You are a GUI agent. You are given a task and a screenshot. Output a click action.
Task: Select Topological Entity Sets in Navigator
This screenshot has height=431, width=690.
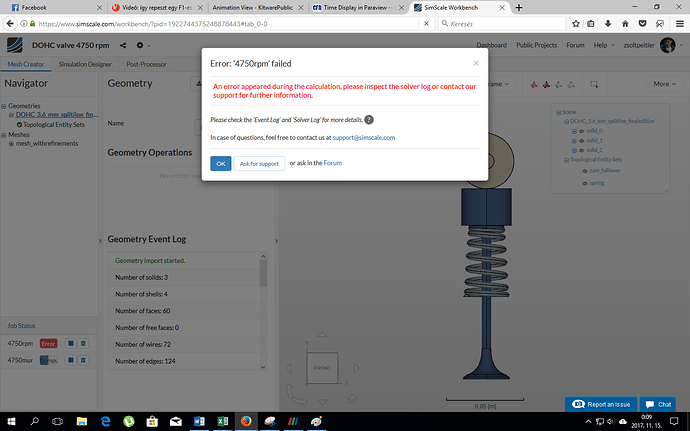[x=54, y=125]
